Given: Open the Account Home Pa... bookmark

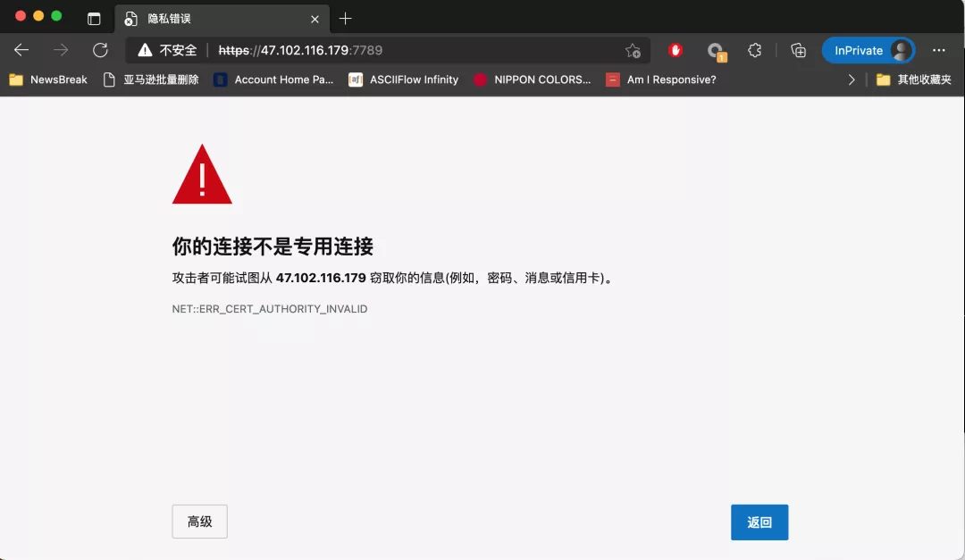Looking at the screenshot, I should coord(273,79).
